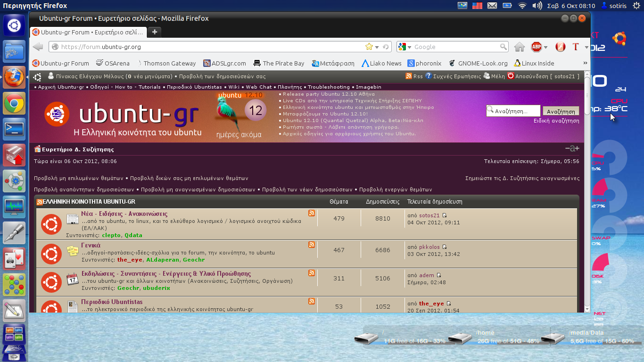Open the volume indicator in top panel
This screenshot has width=644, height=362.
point(537,6)
